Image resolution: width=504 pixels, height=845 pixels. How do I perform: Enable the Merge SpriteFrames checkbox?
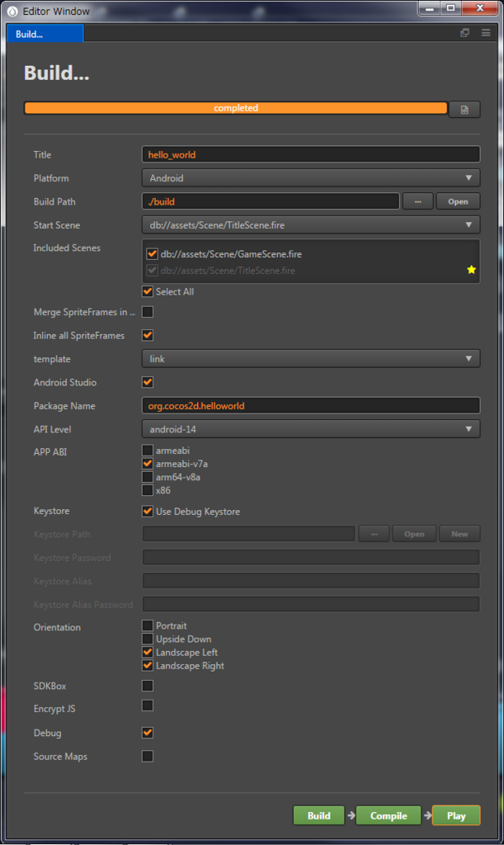point(147,311)
